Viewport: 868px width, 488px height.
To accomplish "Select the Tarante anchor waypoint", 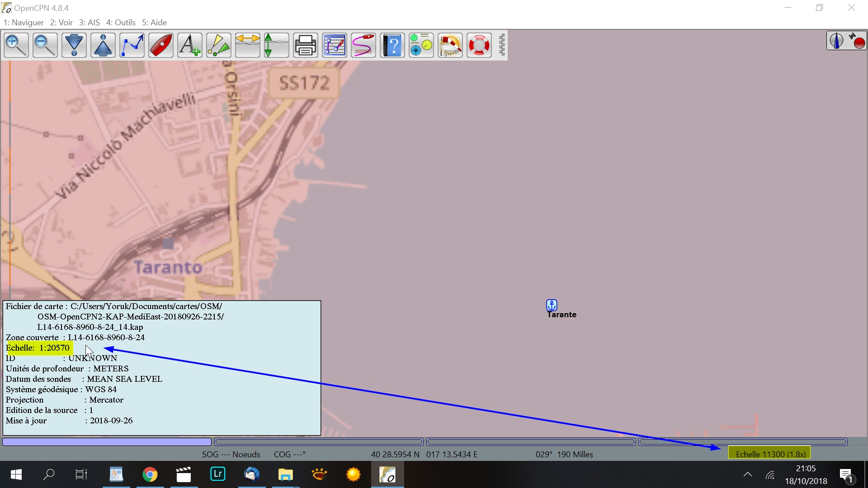I will (552, 305).
